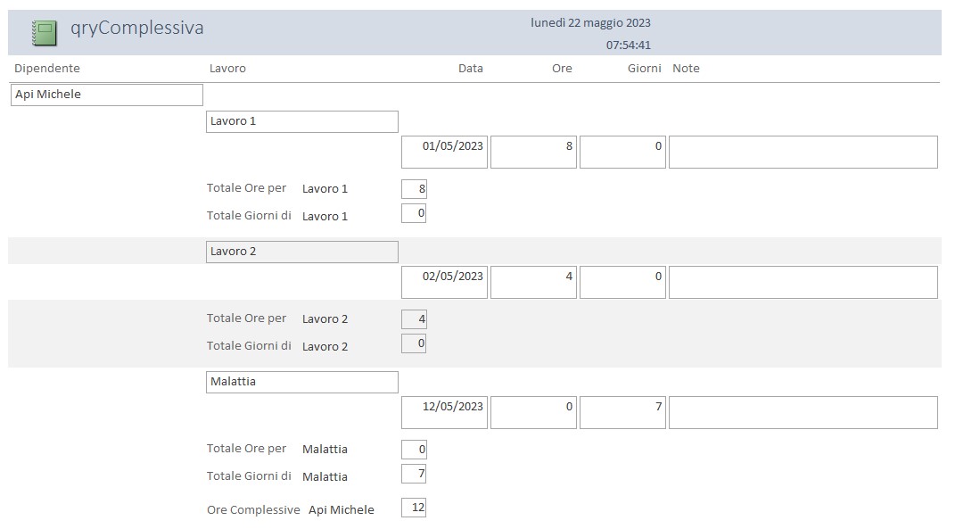The width and height of the screenshot is (980, 529).
Task: Select the Api Michele employee field
Action: click(x=107, y=95)
